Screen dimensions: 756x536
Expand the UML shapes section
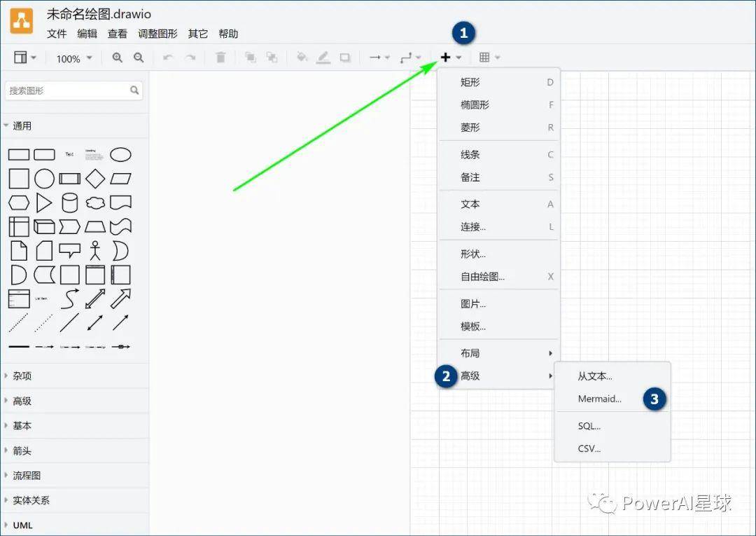(75, 525)
